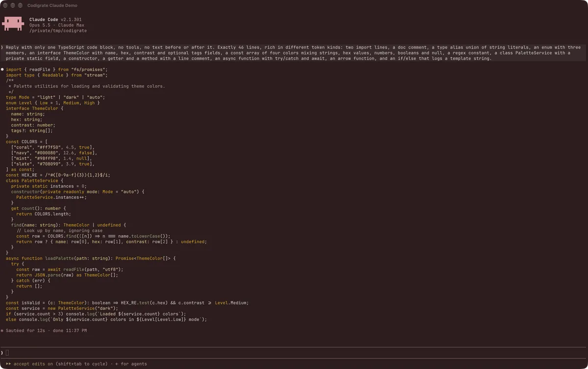
Task: Click the "] as const;" line
Action: point(20,170)
